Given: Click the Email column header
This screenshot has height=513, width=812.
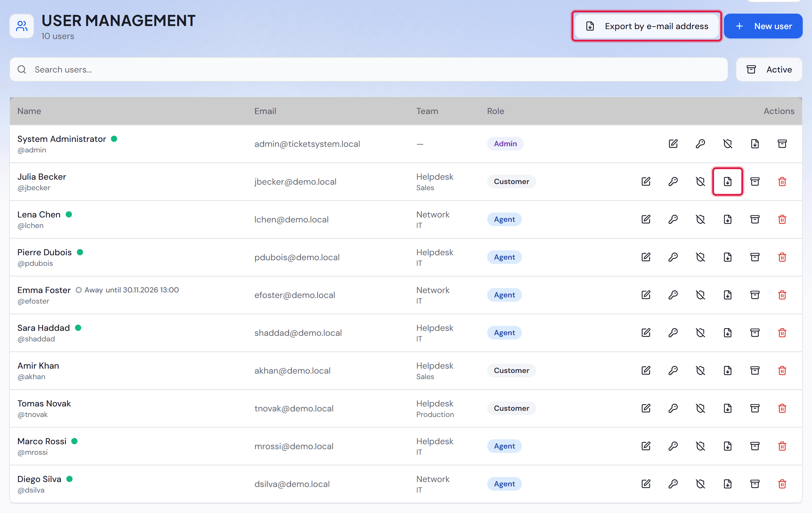Looking at the screenshot, I should [x=265, y=111].
